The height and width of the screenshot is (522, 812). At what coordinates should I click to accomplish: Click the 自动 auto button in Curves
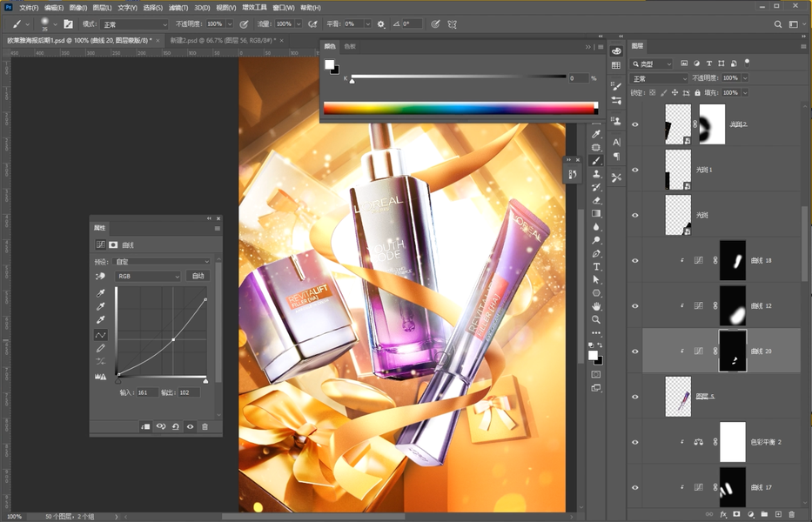coord(198,276)
